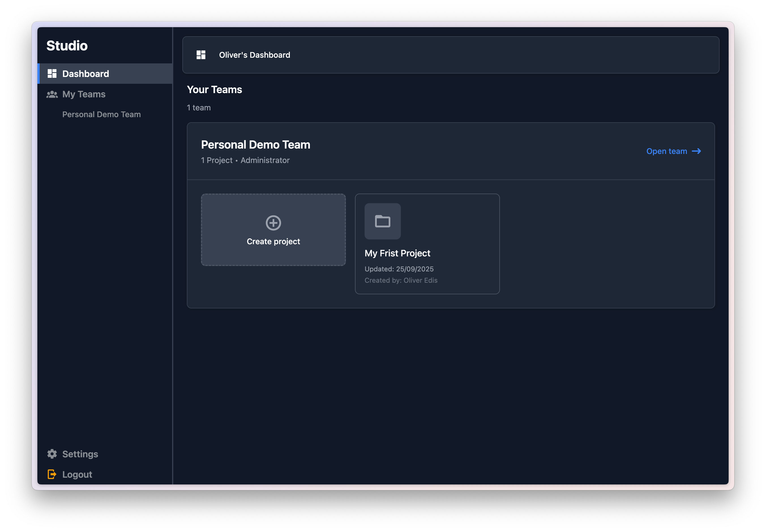The image size is (766, 532).
Task: Select My Teams in the navigation menu
Action: click(84, 94)
